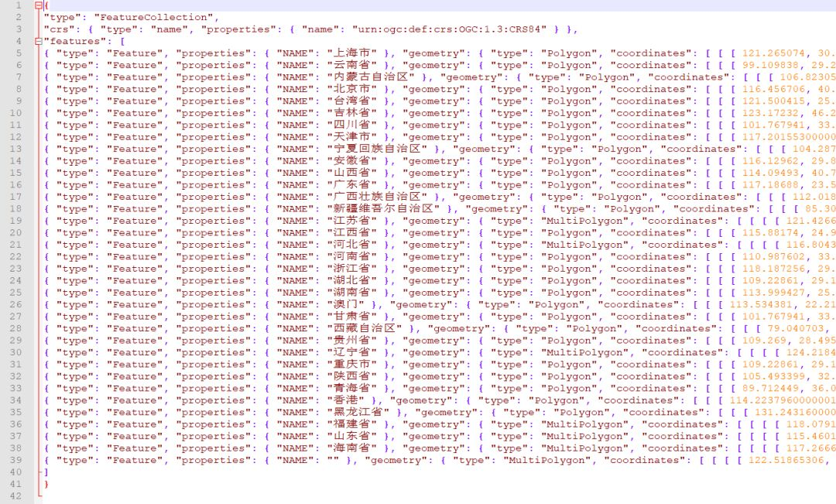Click coordinate 121.500415 on the 台湾省 row

(773, 101)
